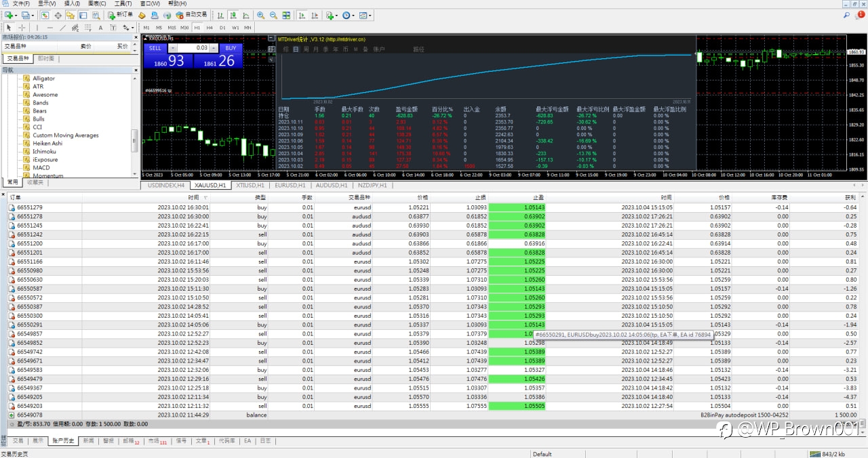The image size is (868, 458).
Task: Select the horizontal line drawing tool
Action: tap(50, 28)
